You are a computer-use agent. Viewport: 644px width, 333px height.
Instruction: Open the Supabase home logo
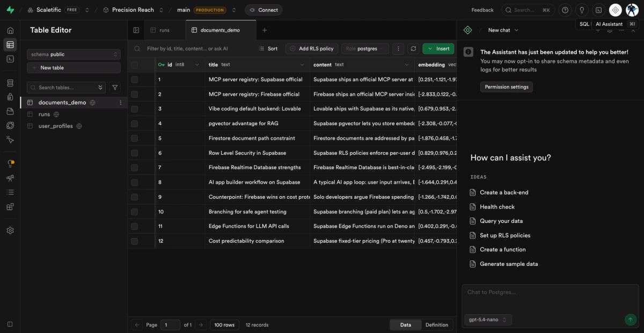click(x=10, y=10)
